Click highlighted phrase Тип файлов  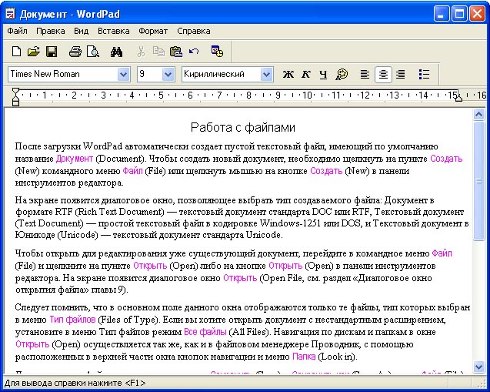(x=72, y=320)
